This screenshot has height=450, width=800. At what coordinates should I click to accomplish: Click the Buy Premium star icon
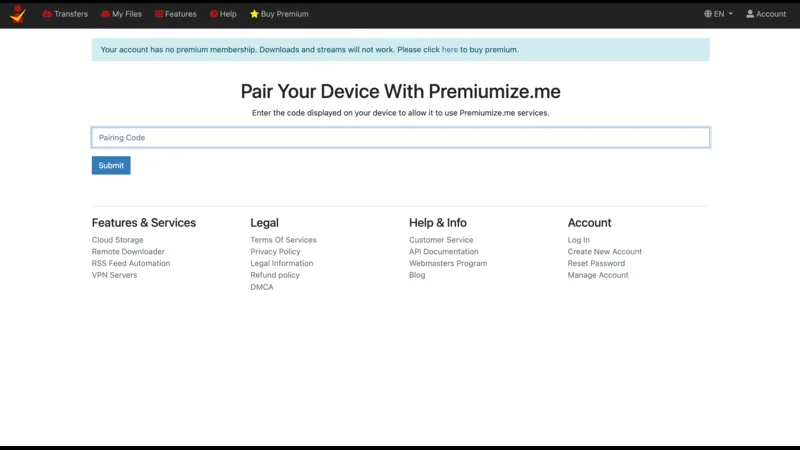tap(254, 14)
